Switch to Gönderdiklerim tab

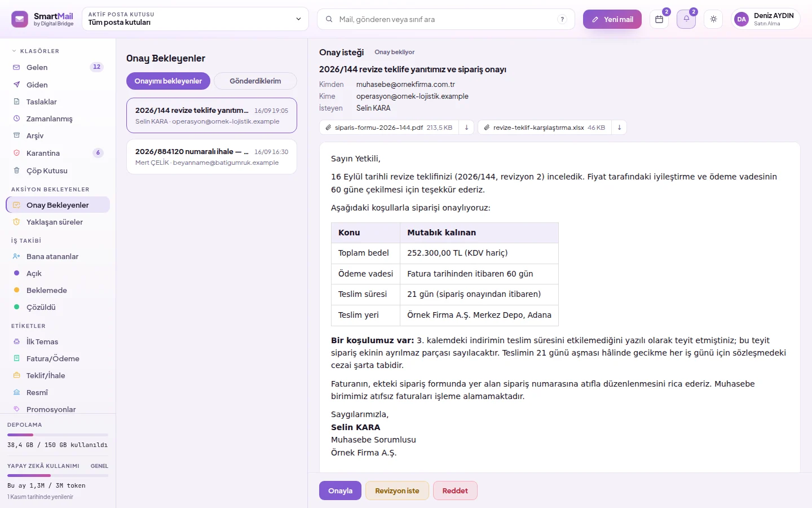(255, 81)
